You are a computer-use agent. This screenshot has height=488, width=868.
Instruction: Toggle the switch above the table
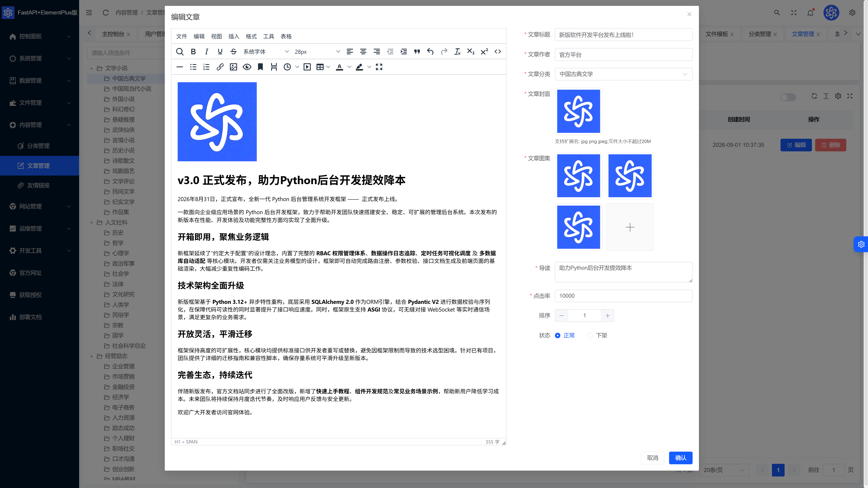click(x=788, y=97)
